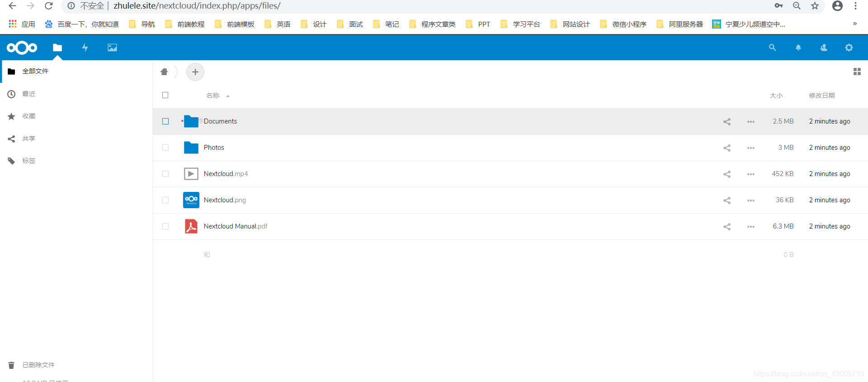Open saved password key icon
This screenshot has width=868, height=382.
pos(778,6)
